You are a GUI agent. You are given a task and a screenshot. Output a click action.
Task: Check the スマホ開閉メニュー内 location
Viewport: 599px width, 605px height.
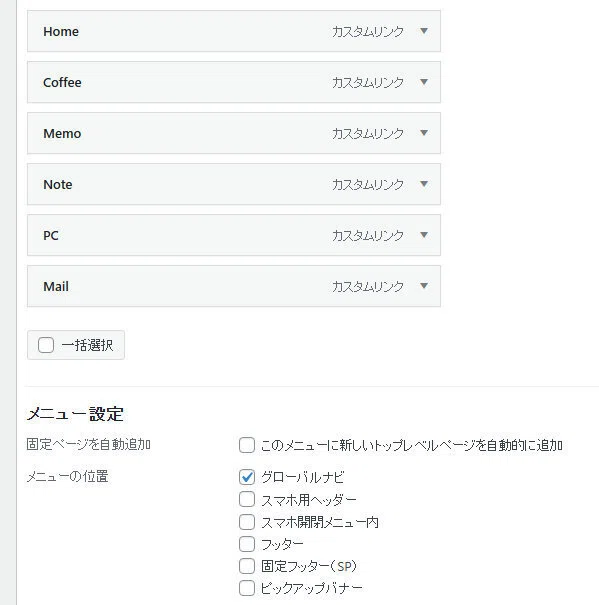pyautogui.click(x=247, y=522)
